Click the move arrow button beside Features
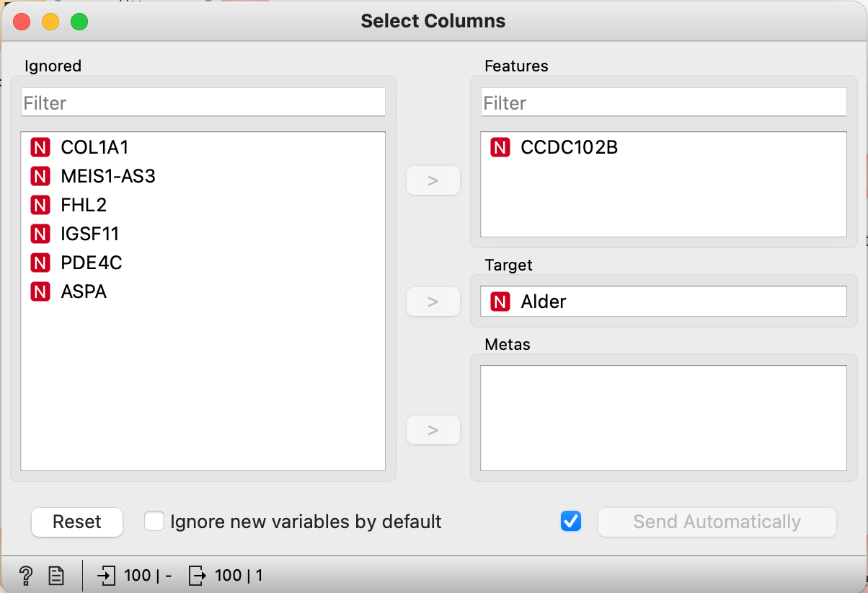 [433, 180]
